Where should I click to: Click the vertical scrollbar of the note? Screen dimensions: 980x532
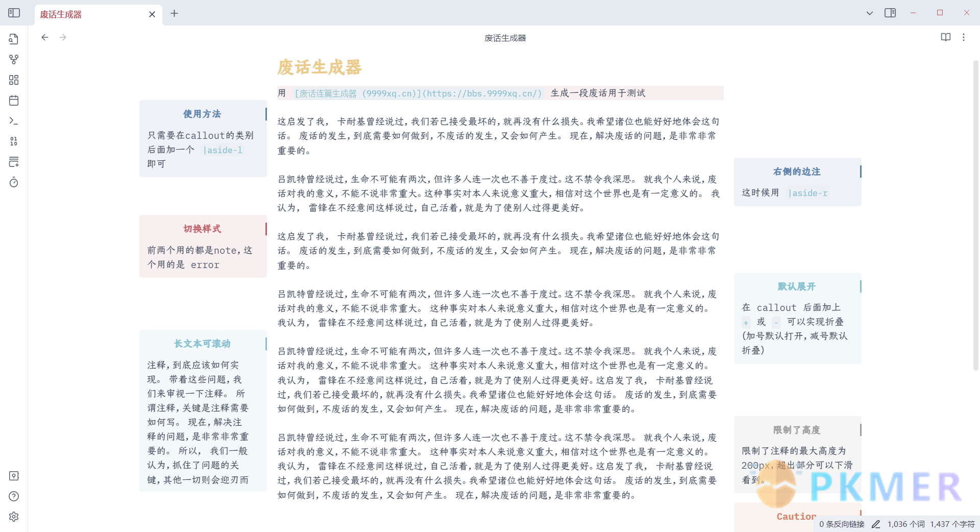tap(975, 214)
